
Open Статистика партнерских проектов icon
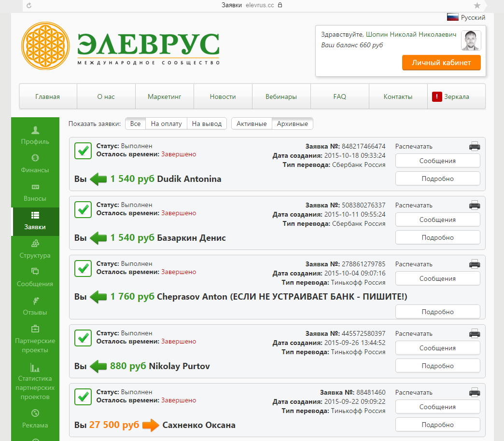click(35, 367)
